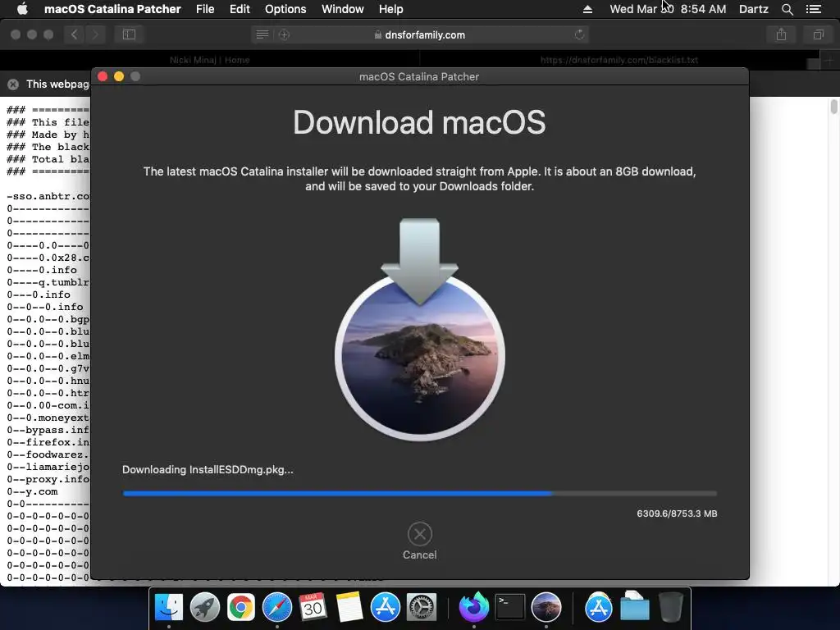The height and width of the screenshot is (630, 840).
Task: Click the '0--0--0.info' line in Safari
Action: (45, 307)
